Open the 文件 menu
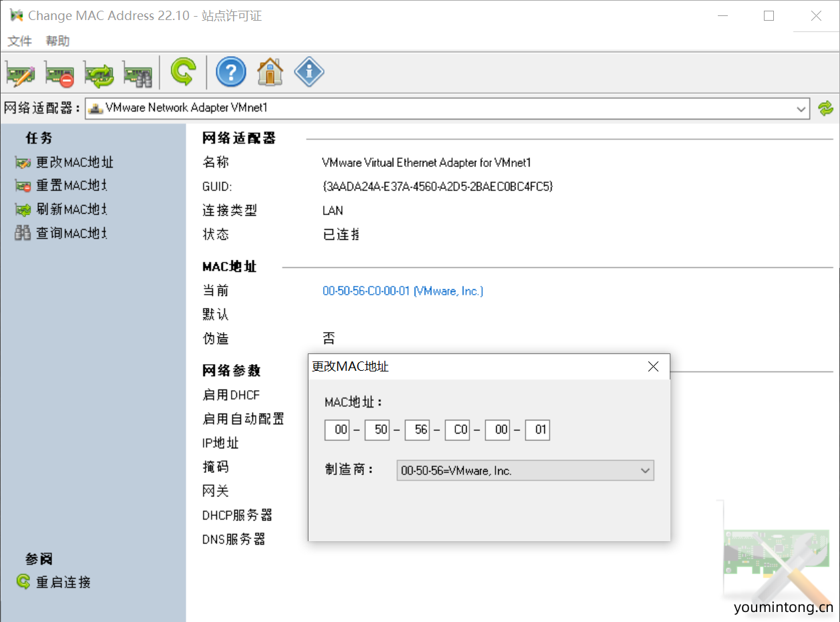Image resolution: width=840 pixels, height=622 pixels. [19, 41]
